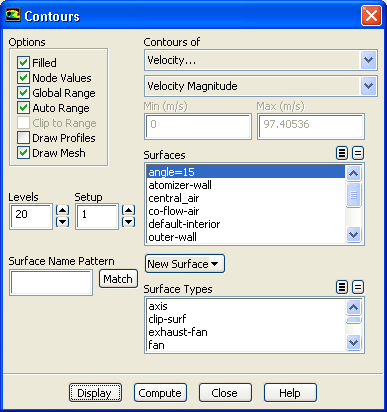Select atomizer-wall surface
387x412 pixels.
(x=246, y=185)
